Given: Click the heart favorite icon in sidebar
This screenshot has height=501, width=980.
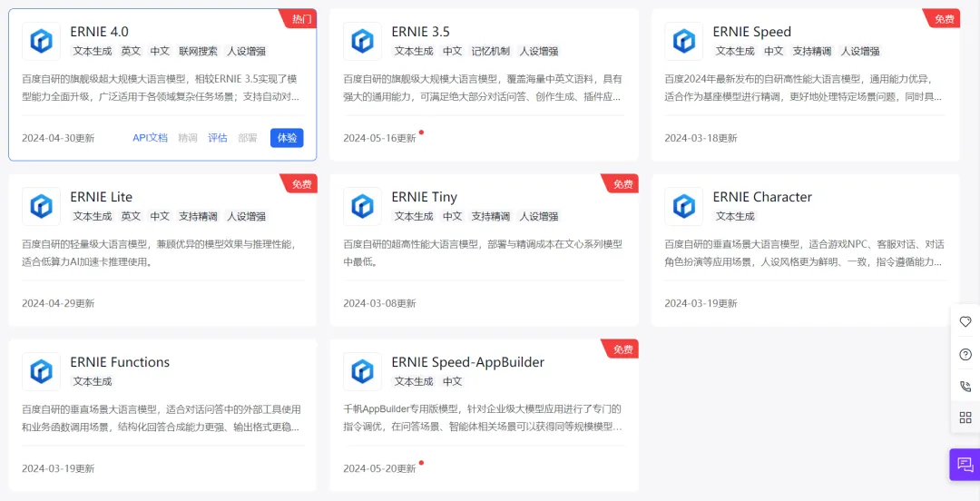Looking at the screenshot, I should pyautogui.click(x=965, y=321).
